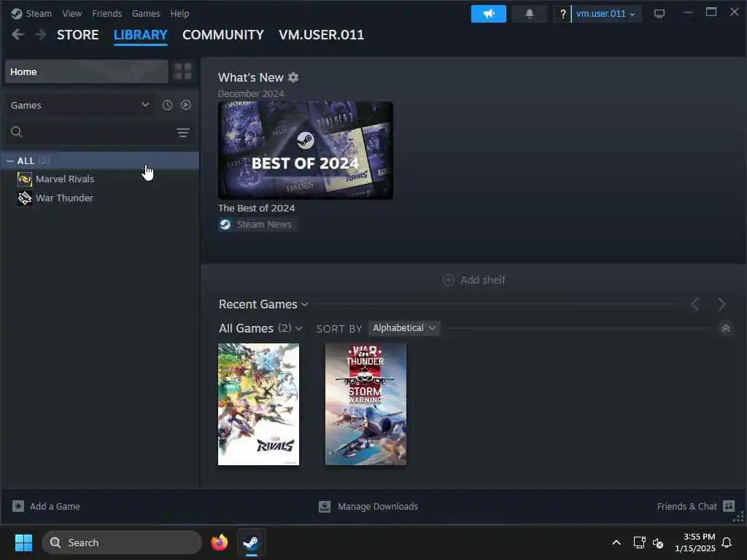Click the Steam News source icon
Screen dimensions: 747x560
coord(225,225)
